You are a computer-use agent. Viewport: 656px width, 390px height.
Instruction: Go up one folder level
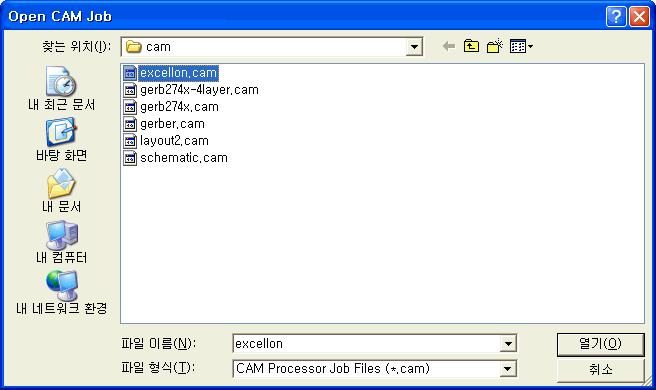(x=472, y=46)
